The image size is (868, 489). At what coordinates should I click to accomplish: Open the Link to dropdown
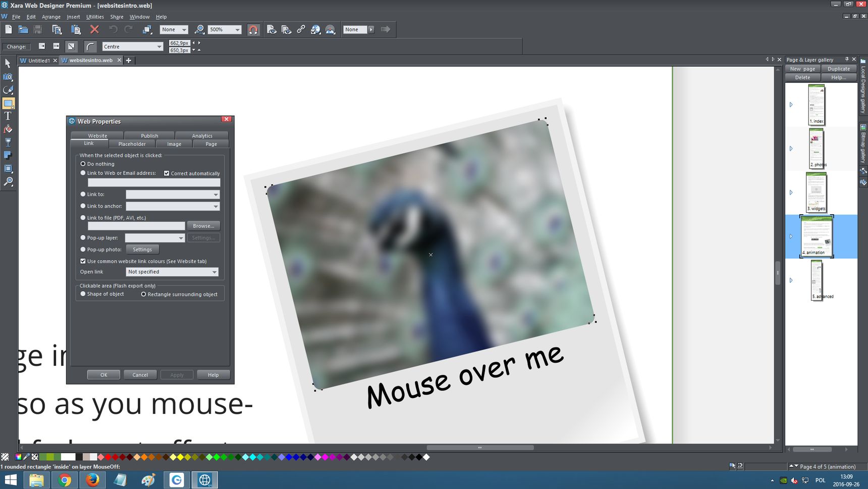[173, 194]
